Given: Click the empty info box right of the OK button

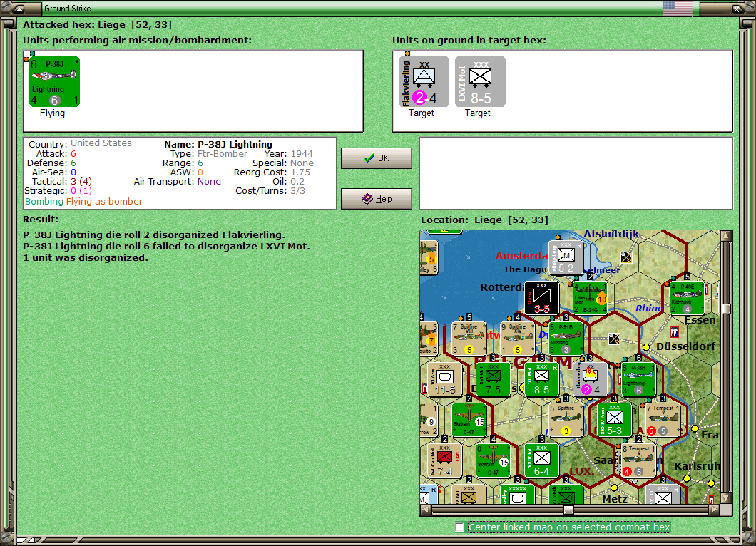Looking at the screenshot, I should [x=576, y=173].
